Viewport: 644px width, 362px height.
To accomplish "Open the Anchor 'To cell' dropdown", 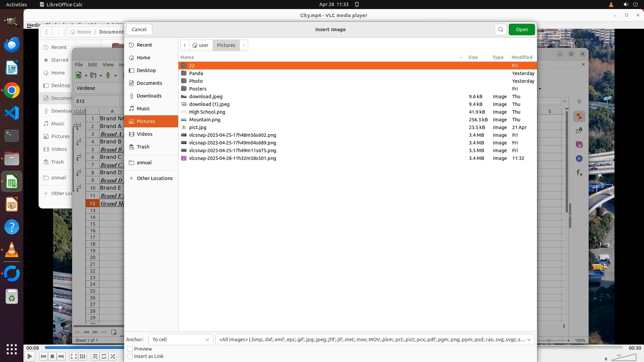I will pos(180,340).
